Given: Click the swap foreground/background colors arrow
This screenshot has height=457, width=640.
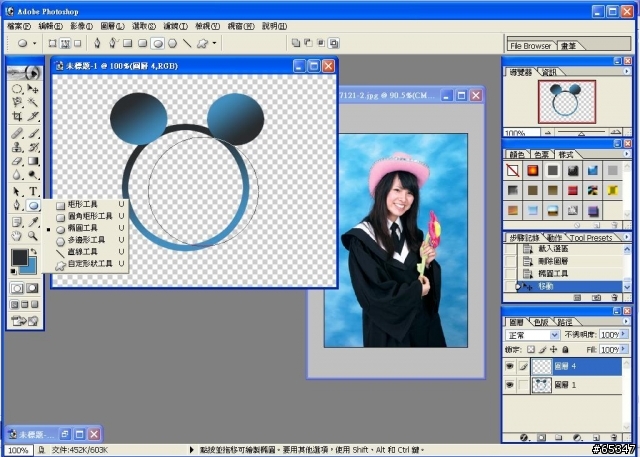Looking at the screenshot, I should [x=34, y=251].
